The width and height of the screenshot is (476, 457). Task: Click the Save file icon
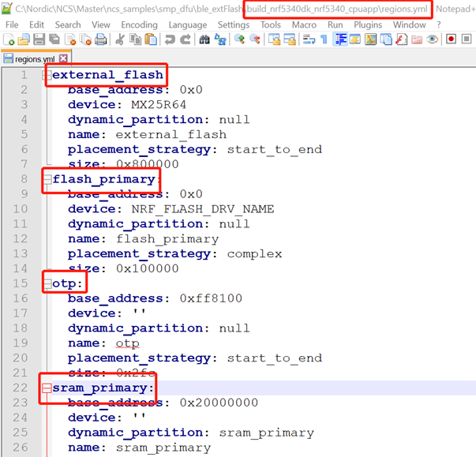[x=39, y=39]
